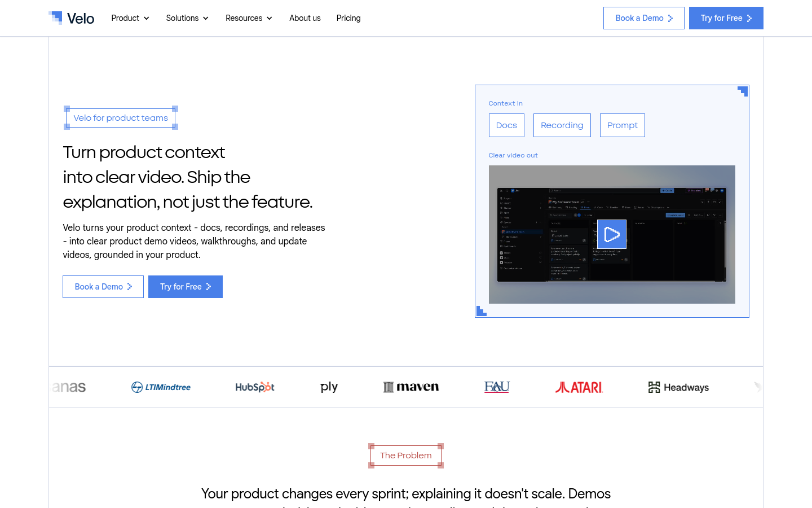
Task: Click Try for Free in header
Action: [x=726, y=18]
